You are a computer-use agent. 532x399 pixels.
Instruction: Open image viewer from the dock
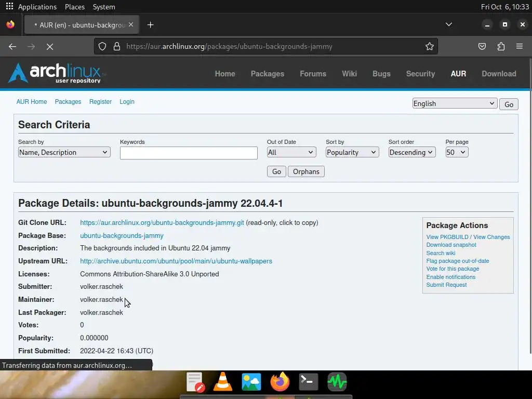(251, 382)
